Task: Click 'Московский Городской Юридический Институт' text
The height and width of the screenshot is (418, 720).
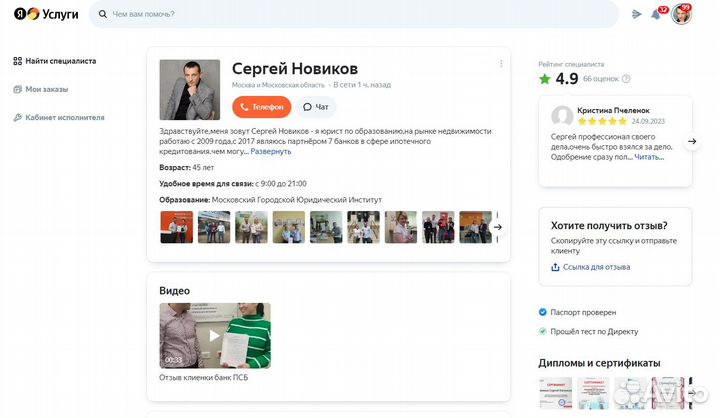Action: pos(297,200)
